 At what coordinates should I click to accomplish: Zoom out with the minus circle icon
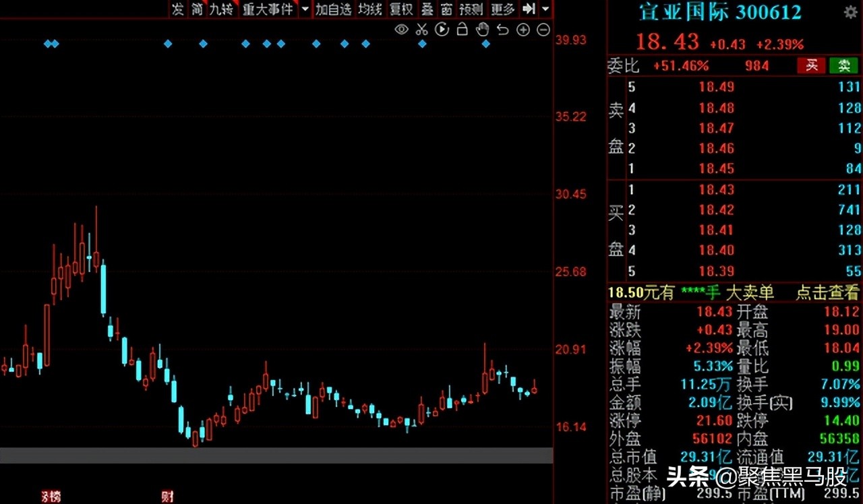pos(543,29)
